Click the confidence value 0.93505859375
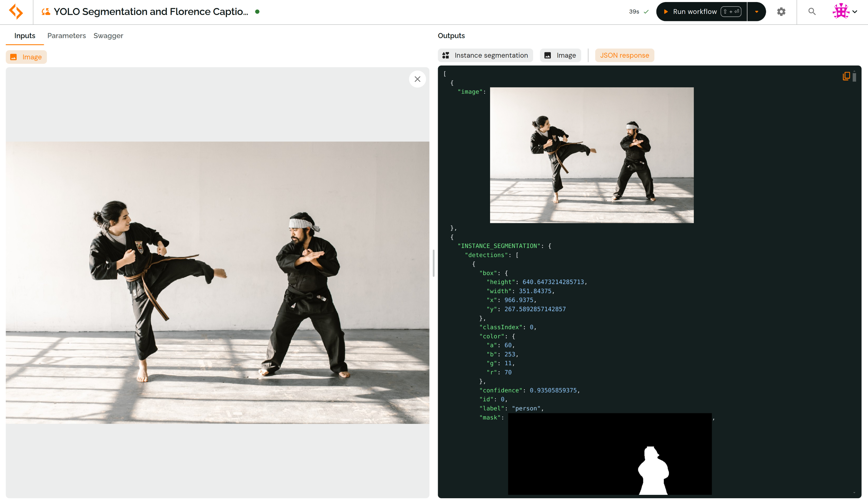This screenshot has width=868, height=504. pyautogui.click(x=553, y=390)
